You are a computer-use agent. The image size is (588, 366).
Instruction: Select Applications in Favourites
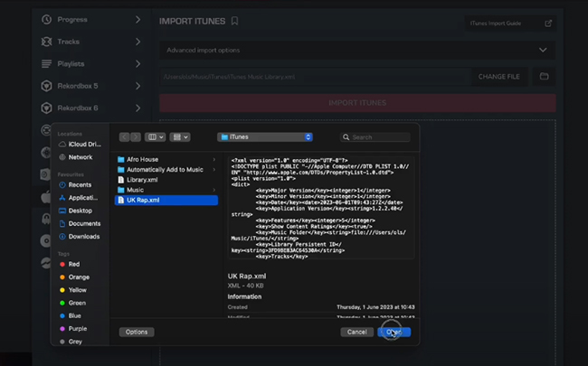79,198
